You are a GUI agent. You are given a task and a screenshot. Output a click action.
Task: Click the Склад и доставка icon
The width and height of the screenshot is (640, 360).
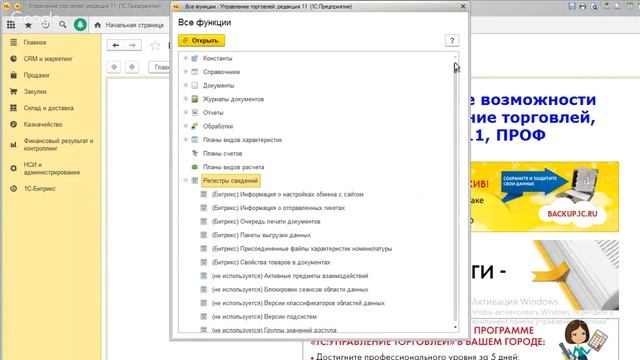pyautogui.click(x=13, y=108)
